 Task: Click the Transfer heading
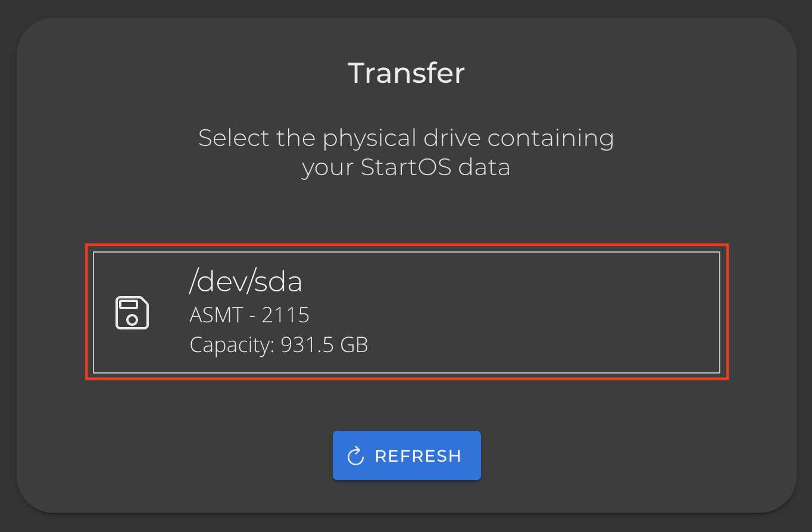pyautogui.click(x=406, y=73)
